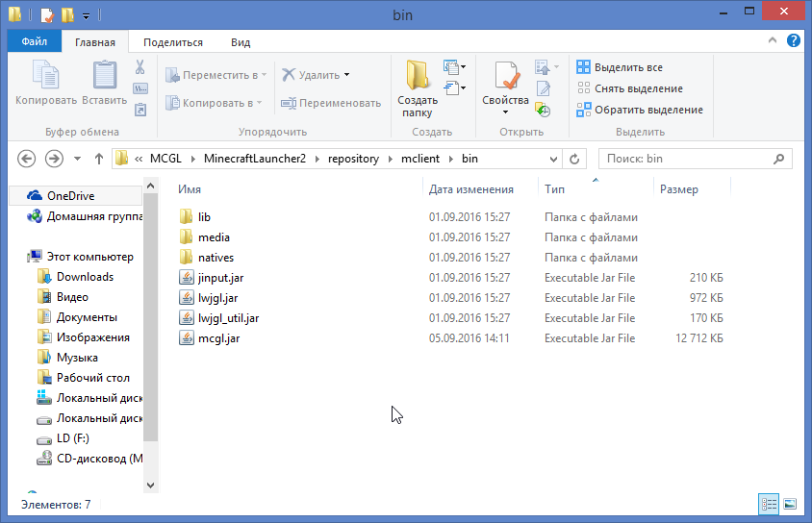The height and width of the screenshot is (523, 812).
Task: Click the Copy path icon below the scissors
Action: pos(140,88)
